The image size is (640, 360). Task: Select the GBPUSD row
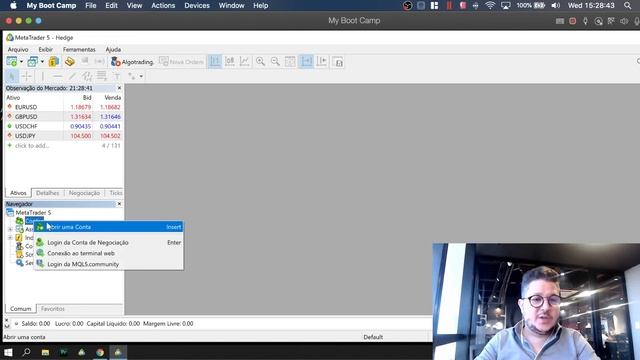tap(64, 117)
